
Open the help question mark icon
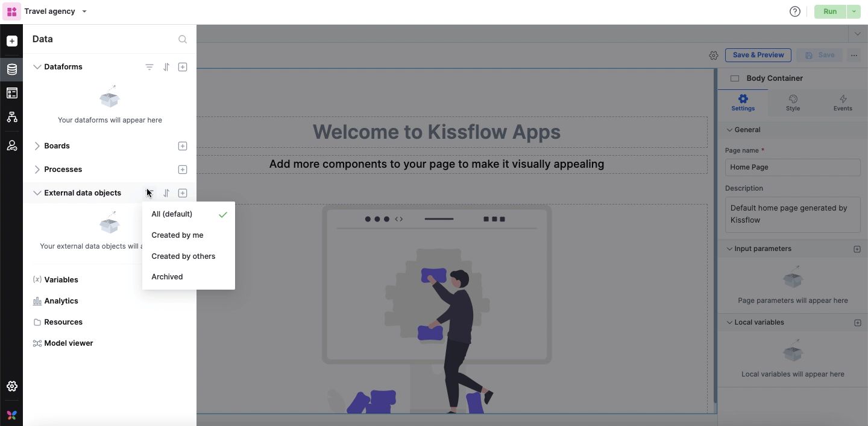click(x=795, y=11)
